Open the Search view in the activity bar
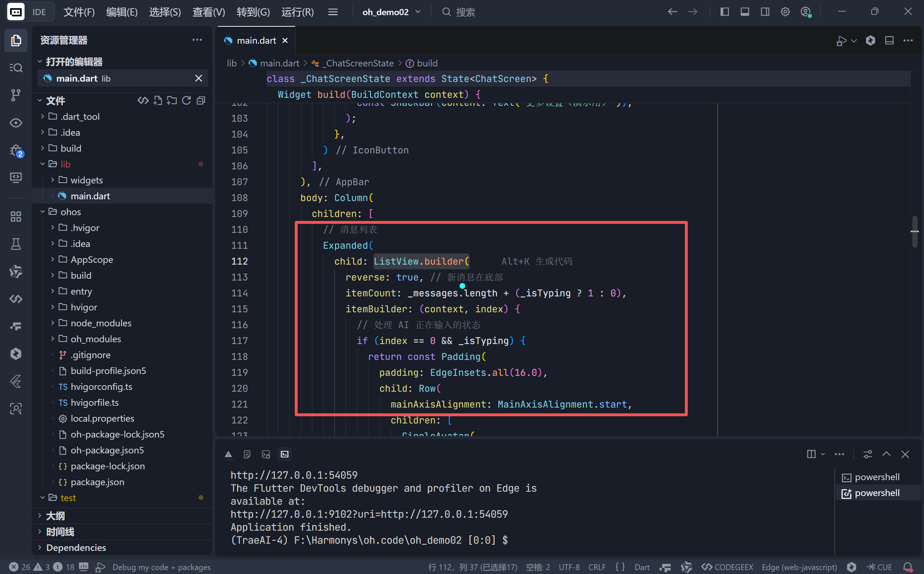Image resolution: width=924 pixels, height=574 pixels. pyautogui.click(x=16, y=68)
